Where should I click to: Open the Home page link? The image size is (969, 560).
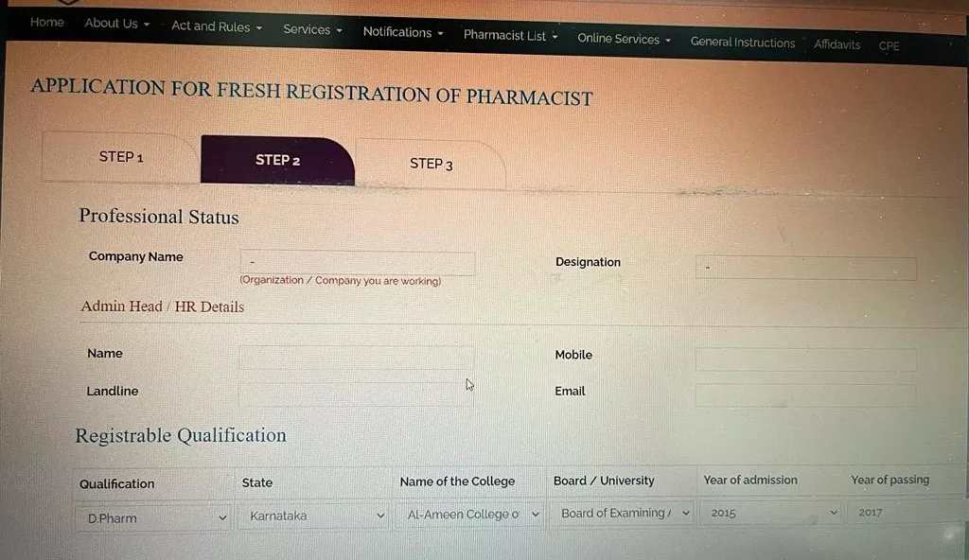click(x=47, y=23)
